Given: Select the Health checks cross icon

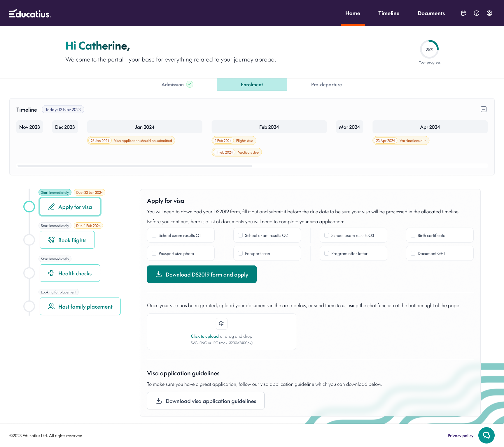Looking at the screenshot, I should (51, 273).
